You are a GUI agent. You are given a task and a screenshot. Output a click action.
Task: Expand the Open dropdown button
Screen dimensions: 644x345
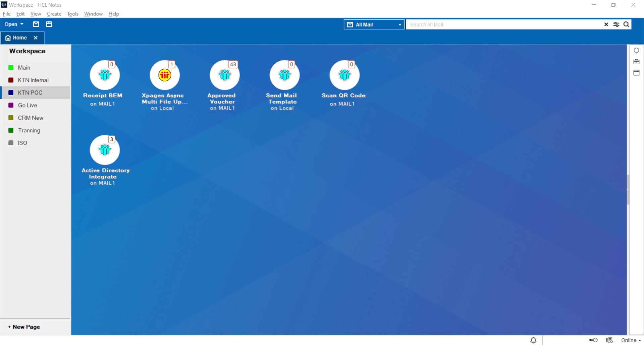click(x=14, y=24)
